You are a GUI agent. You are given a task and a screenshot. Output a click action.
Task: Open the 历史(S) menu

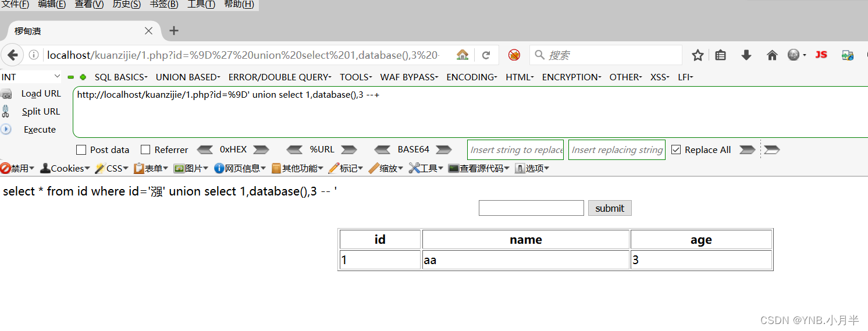click(126, 5)
